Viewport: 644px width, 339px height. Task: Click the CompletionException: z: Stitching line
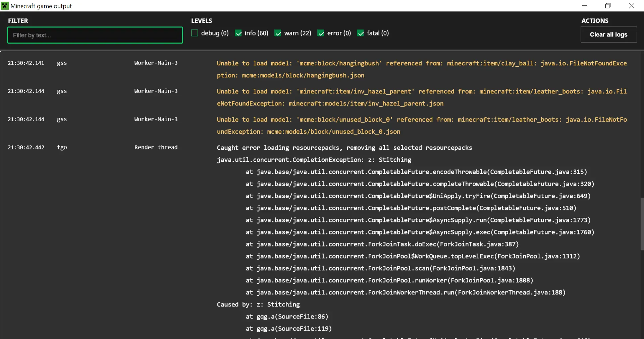(314, 160)
